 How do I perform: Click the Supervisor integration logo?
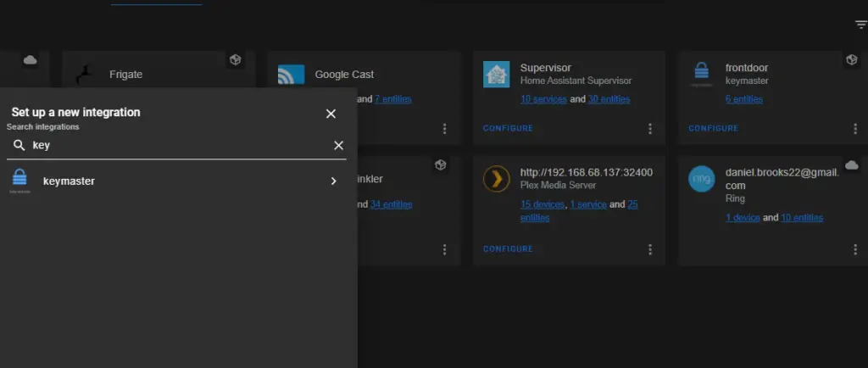coord(497,74)
